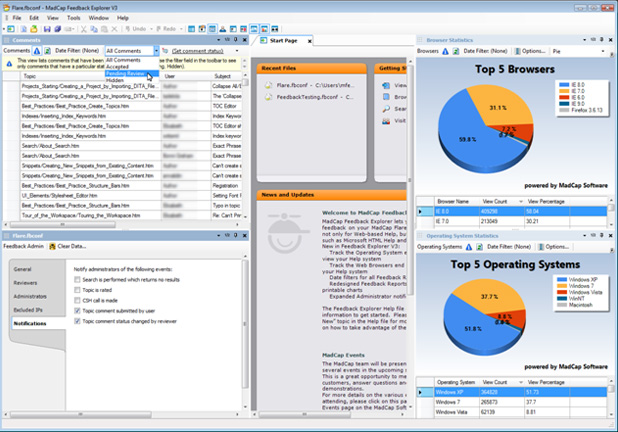Click the Windows 7 orange legend swatch
The width and height of the screenshot is (618, 432).
(x=562, y=286)
